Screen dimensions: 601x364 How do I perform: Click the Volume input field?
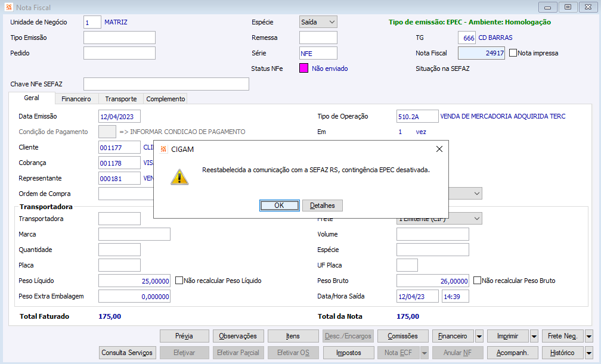coord(433,234)
